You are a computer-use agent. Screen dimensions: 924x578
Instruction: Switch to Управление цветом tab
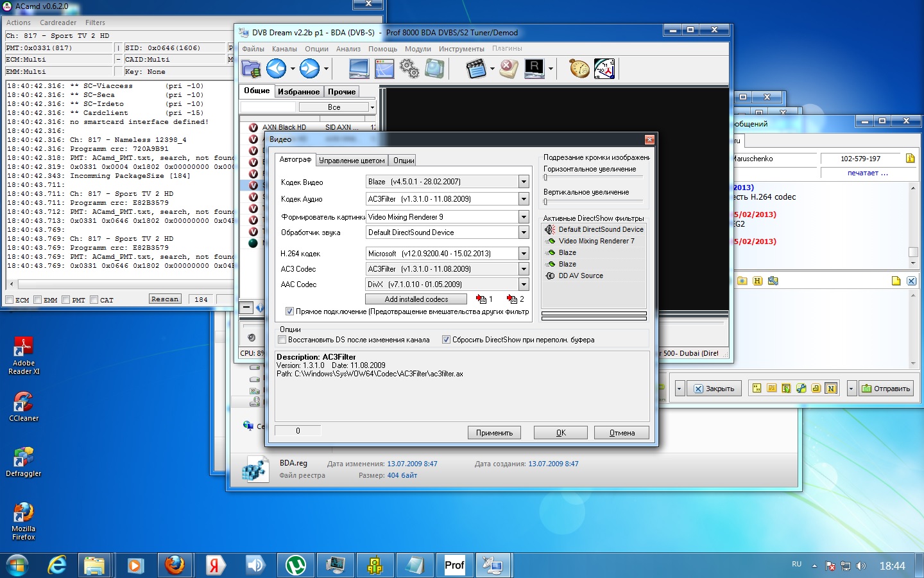(x=352, y=161)
